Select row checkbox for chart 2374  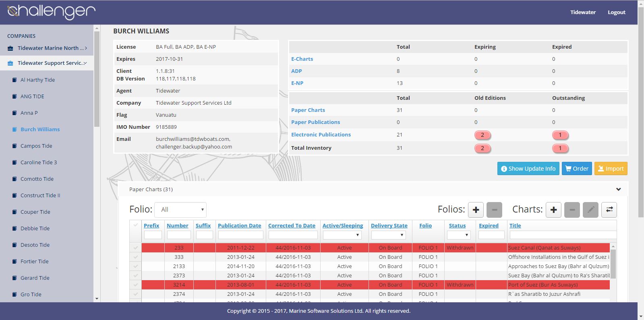(136, 294)
